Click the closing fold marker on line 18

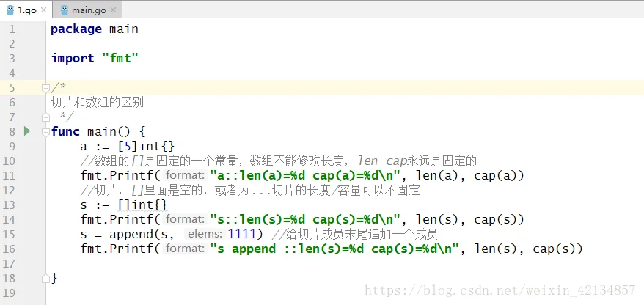point(45,279)
